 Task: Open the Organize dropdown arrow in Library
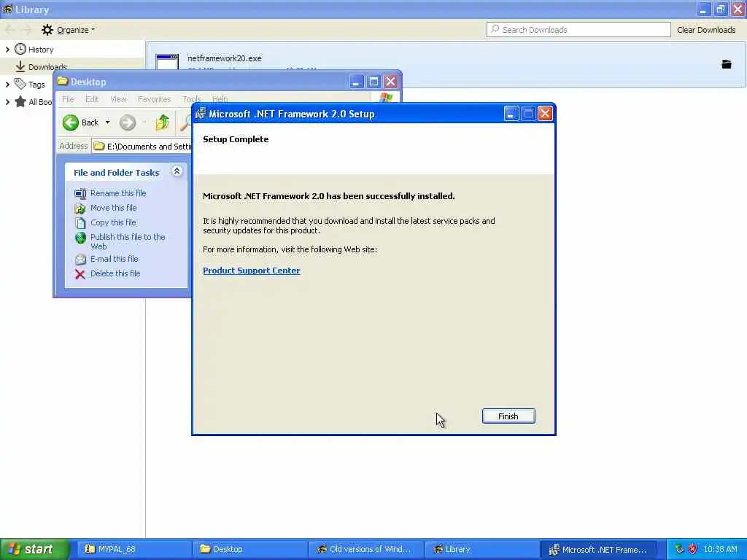point(93,29)
